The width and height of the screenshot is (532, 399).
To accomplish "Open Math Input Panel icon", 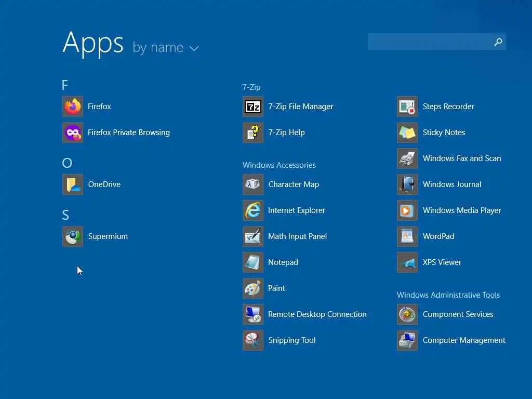I will pos(253,236).
